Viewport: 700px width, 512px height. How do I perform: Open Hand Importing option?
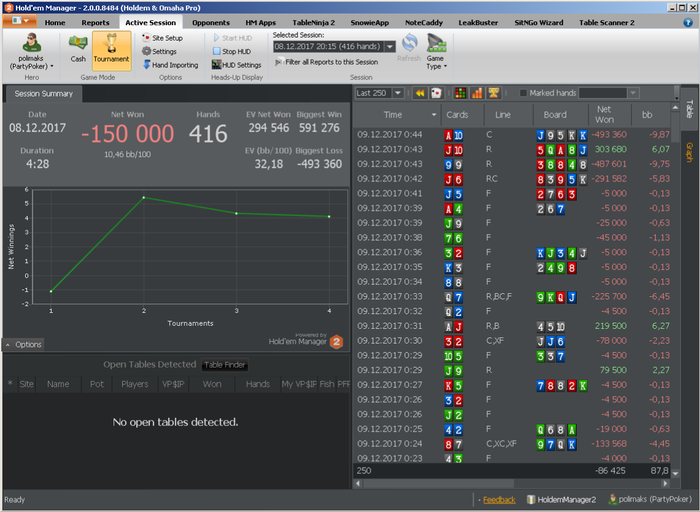[171, 65]
